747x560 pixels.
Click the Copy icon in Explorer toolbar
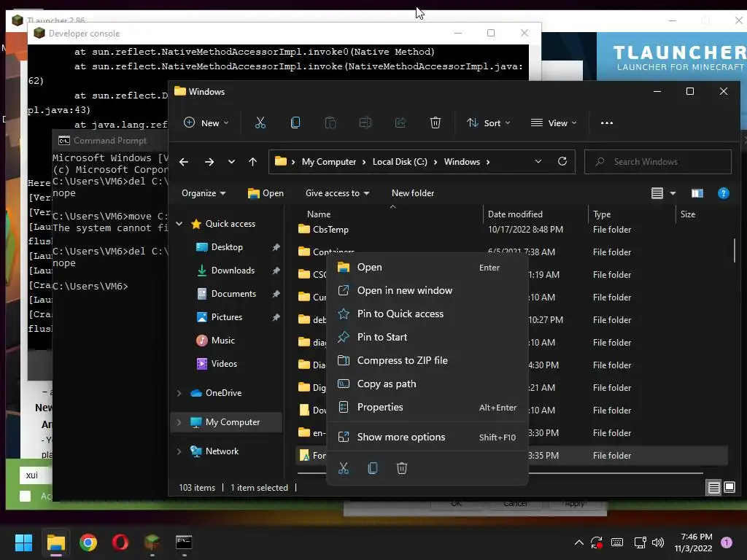point(295,122)
